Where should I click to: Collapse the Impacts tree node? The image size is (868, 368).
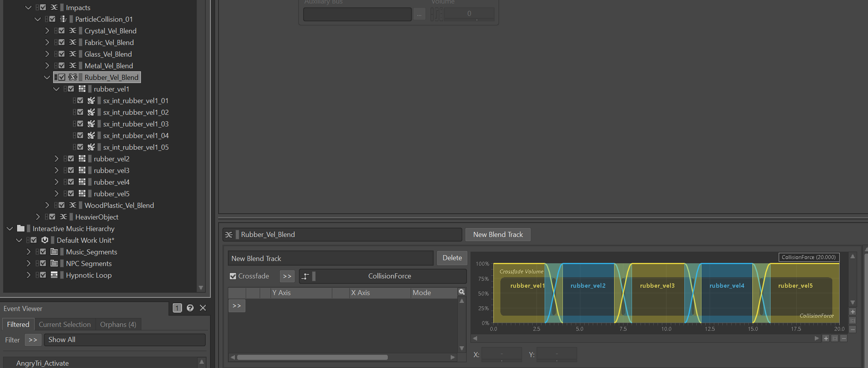(x=28, y=7)
